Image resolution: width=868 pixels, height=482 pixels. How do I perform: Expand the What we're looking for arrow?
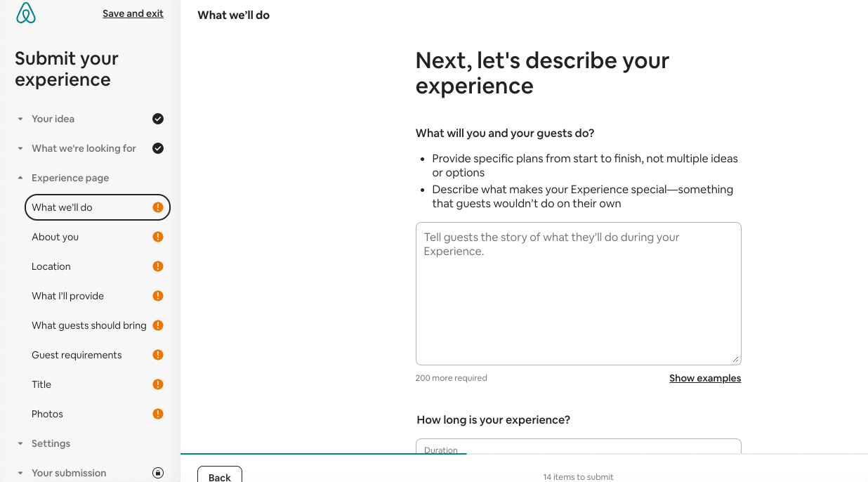[20, 149]
